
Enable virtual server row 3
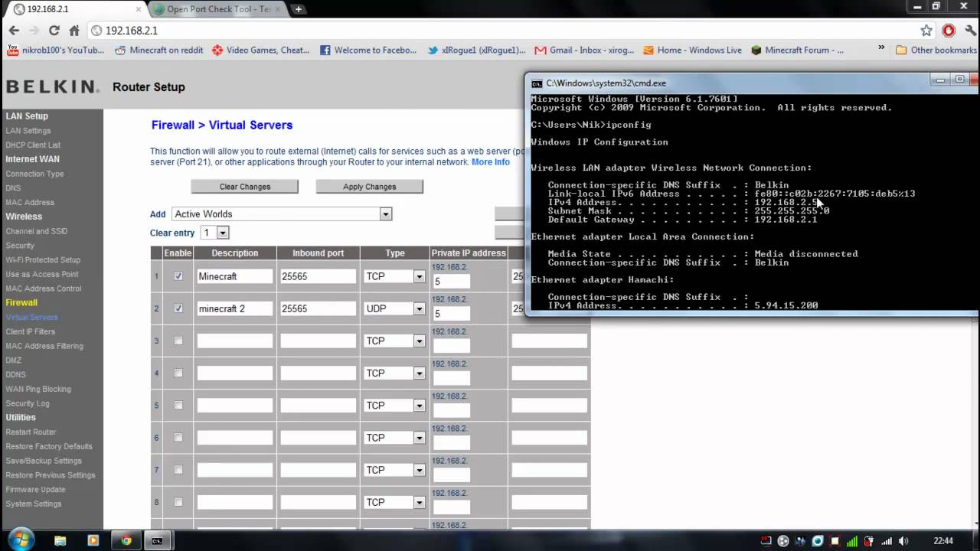coord(178,341)
